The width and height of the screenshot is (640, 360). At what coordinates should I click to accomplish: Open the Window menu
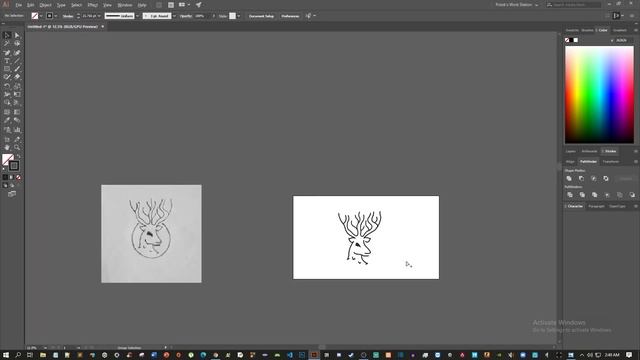click(x=125, y=5)
